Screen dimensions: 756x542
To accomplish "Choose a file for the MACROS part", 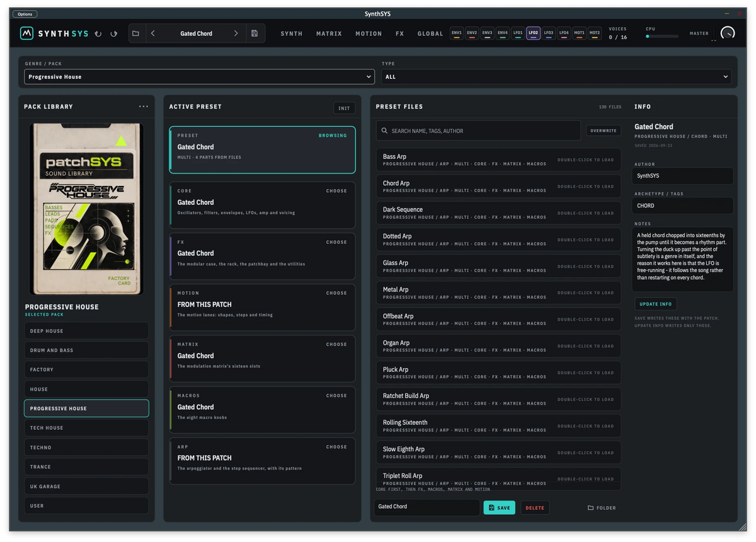I will (x=336, y=396).
